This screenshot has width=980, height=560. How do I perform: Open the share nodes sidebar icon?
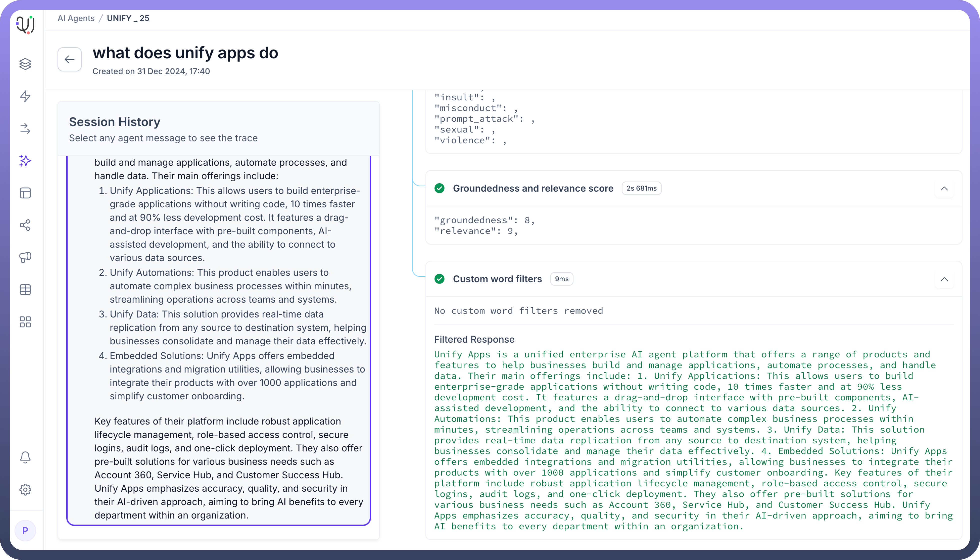[25, 225]
